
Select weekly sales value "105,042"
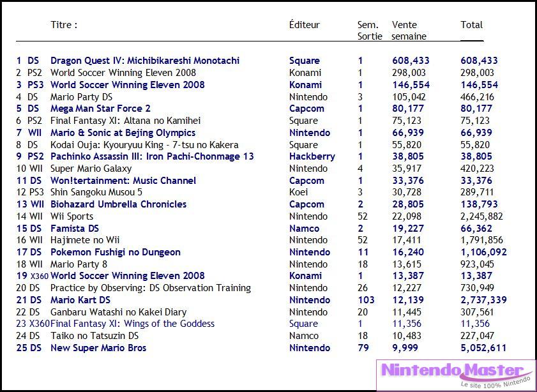[x=409, y=97]
